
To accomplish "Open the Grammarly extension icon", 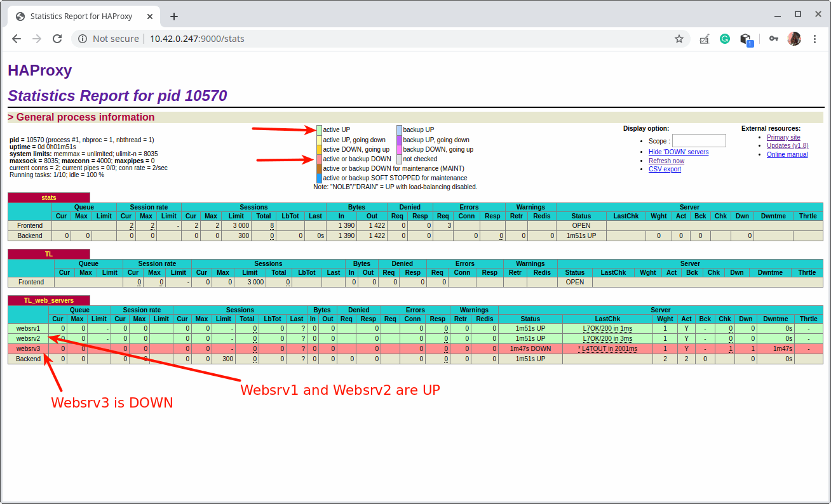I will [725, 39].
